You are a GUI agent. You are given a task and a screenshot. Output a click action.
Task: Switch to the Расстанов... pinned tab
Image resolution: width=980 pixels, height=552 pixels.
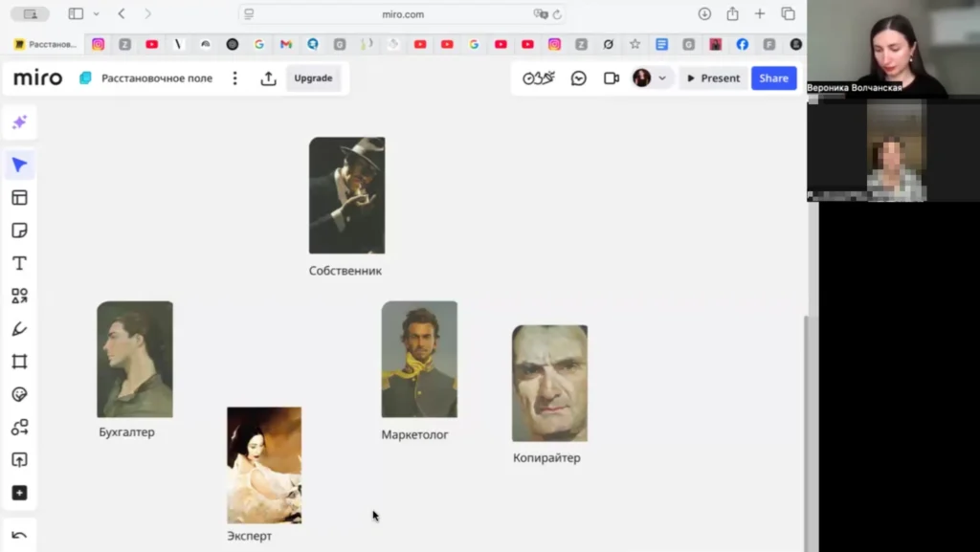pyautogui.click(x=45, y=44)
